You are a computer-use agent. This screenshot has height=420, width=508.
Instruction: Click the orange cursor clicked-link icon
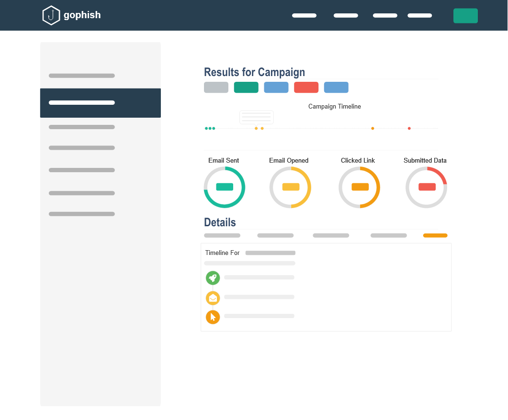(x=213, y=317)
